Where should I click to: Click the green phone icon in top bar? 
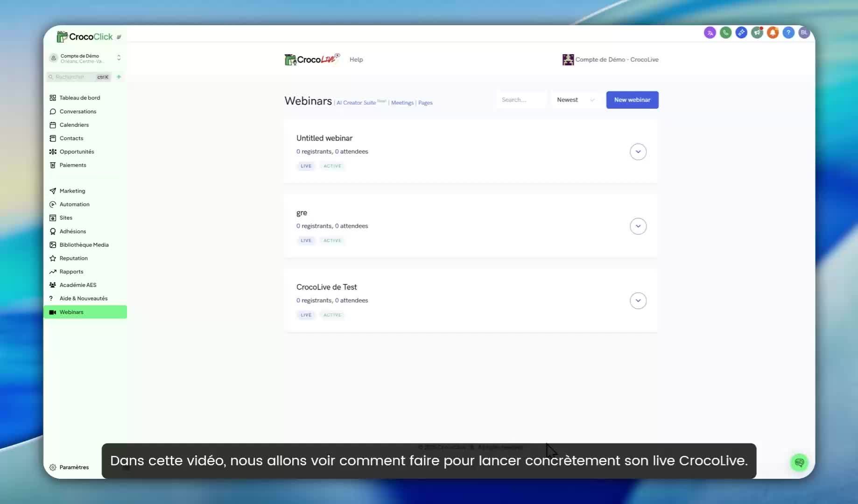tap(725, 33)
